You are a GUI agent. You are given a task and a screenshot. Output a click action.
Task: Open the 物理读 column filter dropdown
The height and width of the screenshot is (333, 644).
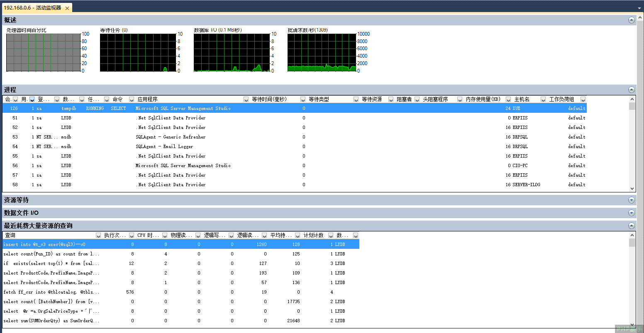(x=198, y=236)
